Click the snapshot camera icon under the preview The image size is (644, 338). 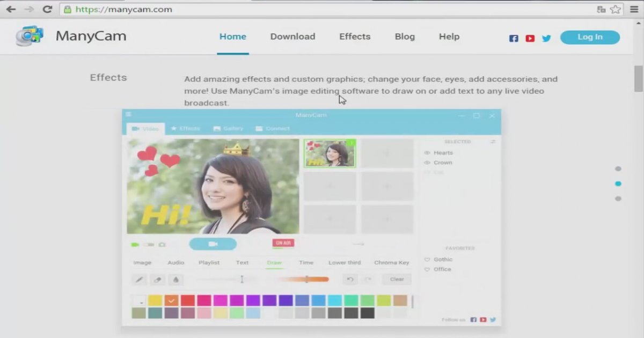coord(162,245)
